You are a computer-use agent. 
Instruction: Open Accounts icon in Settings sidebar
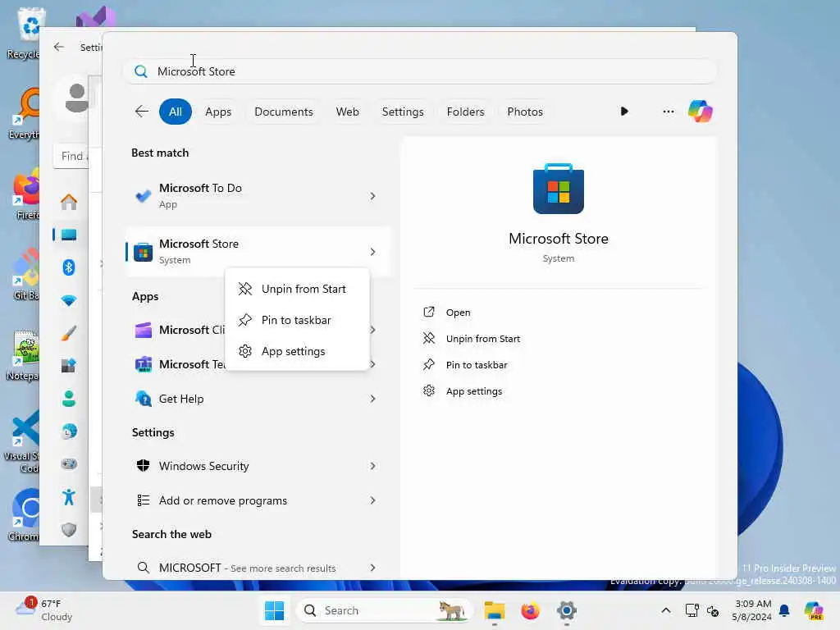pyautogui.click(x=69, y=399)
